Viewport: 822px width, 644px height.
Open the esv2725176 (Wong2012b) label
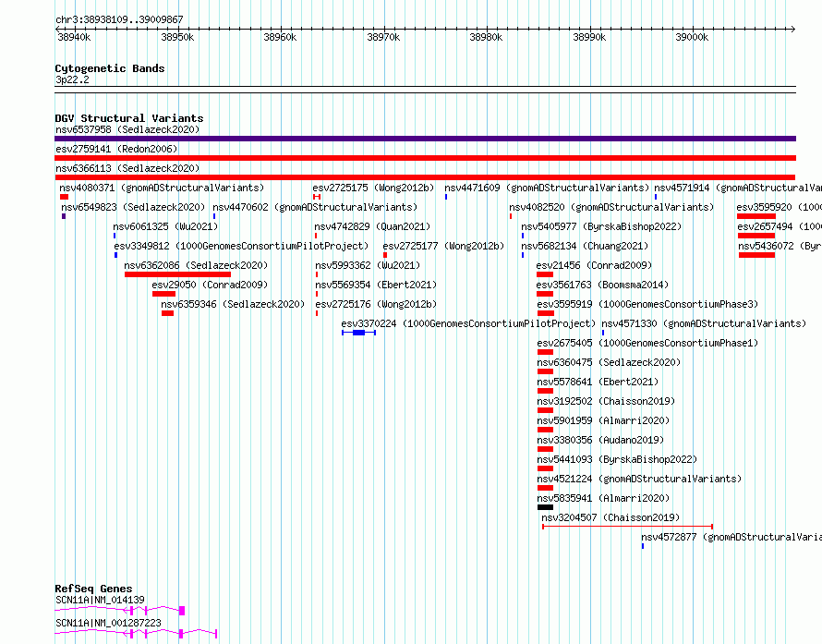[376, 304]
